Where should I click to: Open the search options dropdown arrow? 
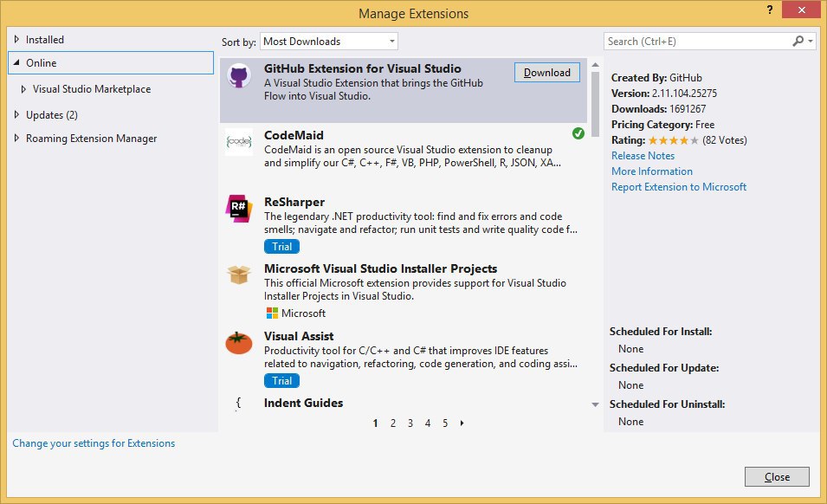pyautogui.click(x=811, y=41)
